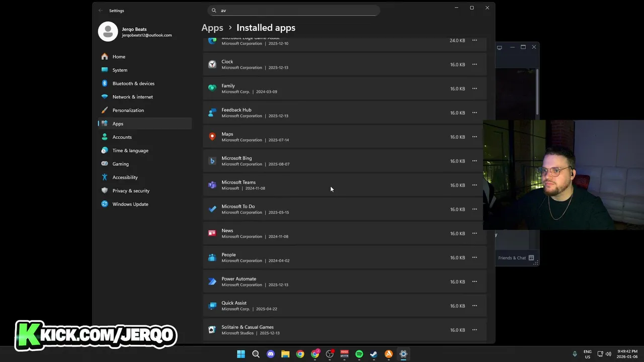The height and width of the screenshot is (362, 644).
Task: Open more options for People
Action: click(474, 257)
